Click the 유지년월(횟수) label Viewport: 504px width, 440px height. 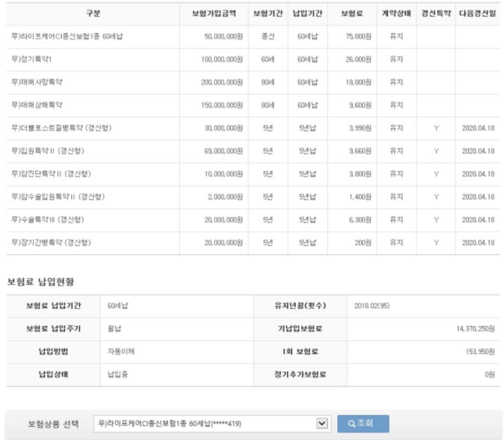[301, 306]
